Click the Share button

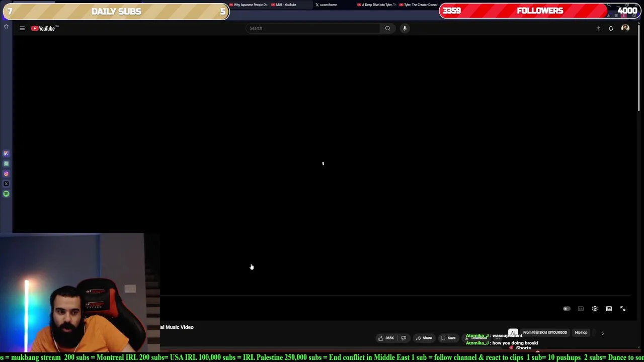(424, 338)
